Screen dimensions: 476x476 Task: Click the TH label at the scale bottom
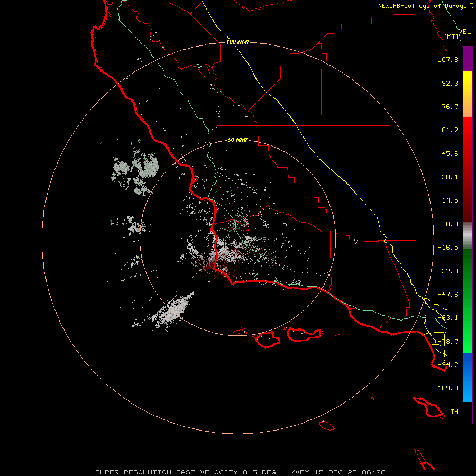coord(454,412)
